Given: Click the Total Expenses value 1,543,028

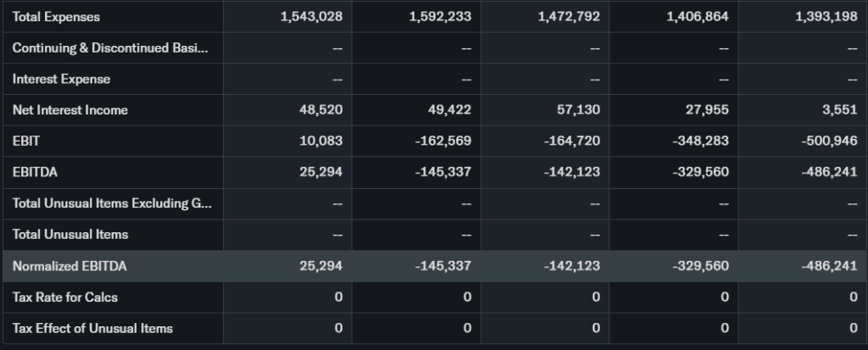Looking at the screenshot, I should pos(311,17).
